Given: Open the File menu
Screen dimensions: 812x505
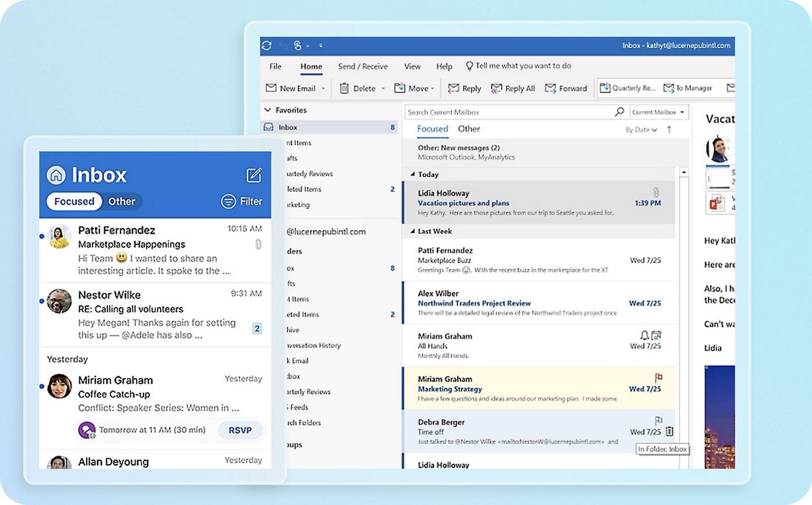Looking at the screenshot, I should coord(276,66).
